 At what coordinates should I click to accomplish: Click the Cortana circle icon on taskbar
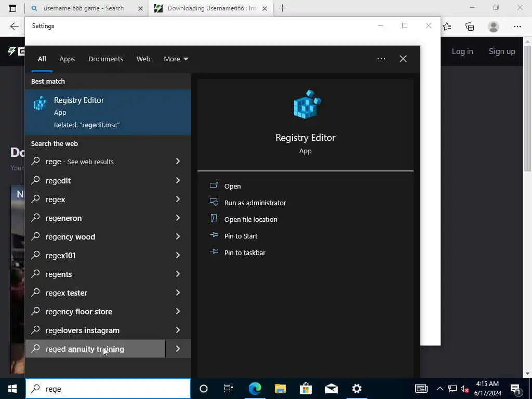[x=204, y=389]
